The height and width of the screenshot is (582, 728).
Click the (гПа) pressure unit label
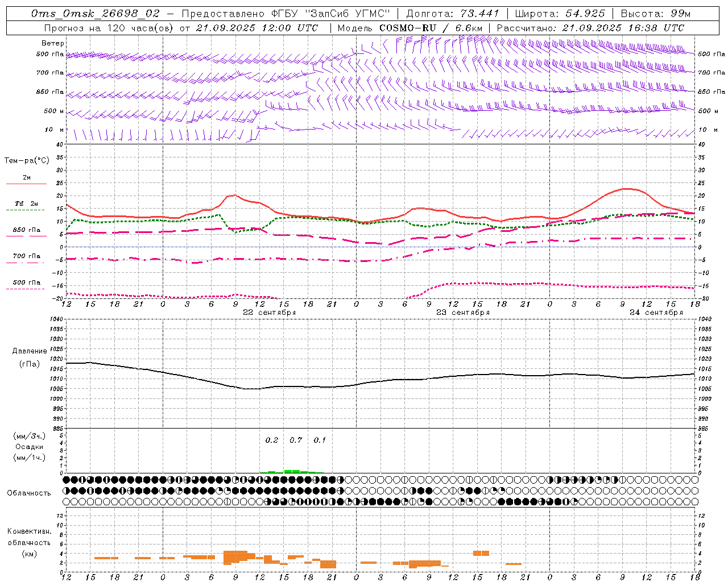pos(29,364)
